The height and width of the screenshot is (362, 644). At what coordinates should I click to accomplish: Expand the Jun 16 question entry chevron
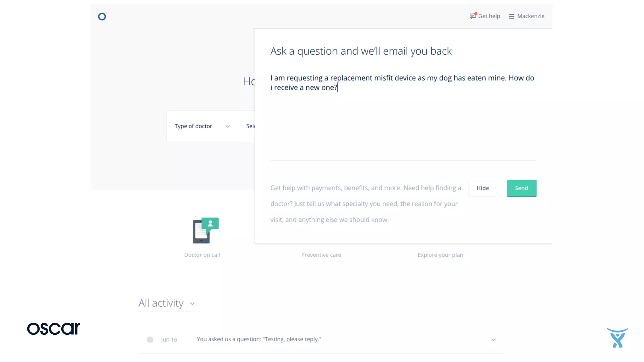(493, 340)
